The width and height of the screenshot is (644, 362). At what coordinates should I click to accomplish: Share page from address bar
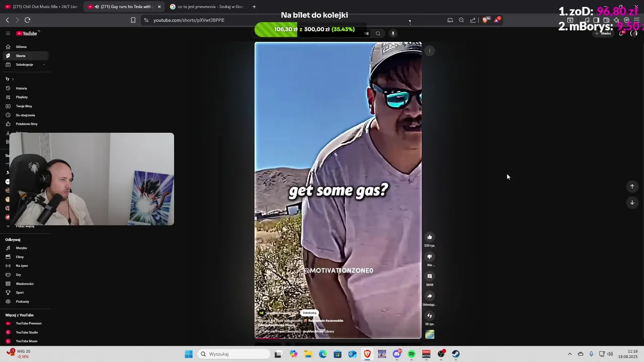[x=473, y=20]
